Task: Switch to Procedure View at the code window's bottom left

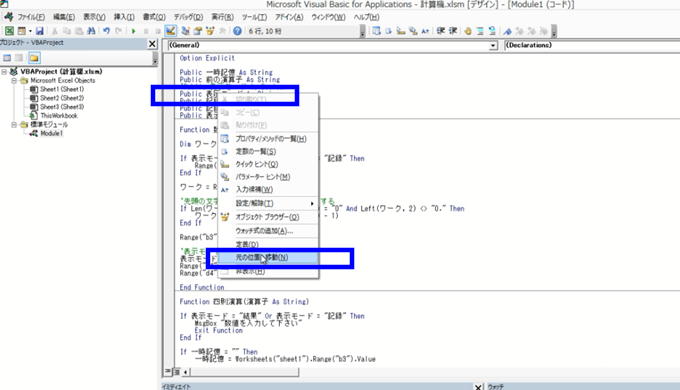Action: coord(167,372)
